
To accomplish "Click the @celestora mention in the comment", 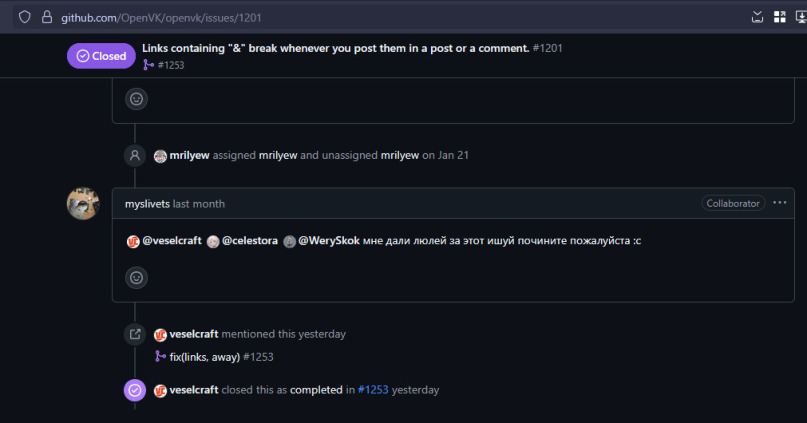I will [x=248, y=241].
